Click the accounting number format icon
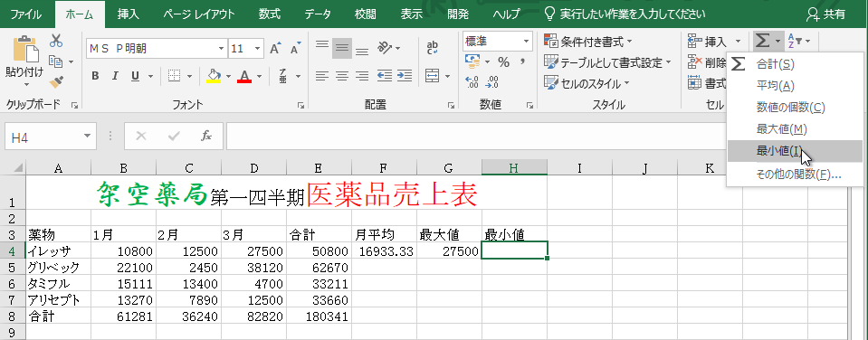Screen dimensions: 868x340 pyautogui.click(x=472, y=61)
